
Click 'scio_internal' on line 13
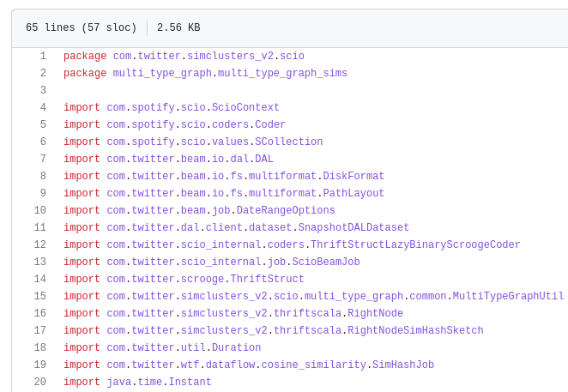click(221, 262)
